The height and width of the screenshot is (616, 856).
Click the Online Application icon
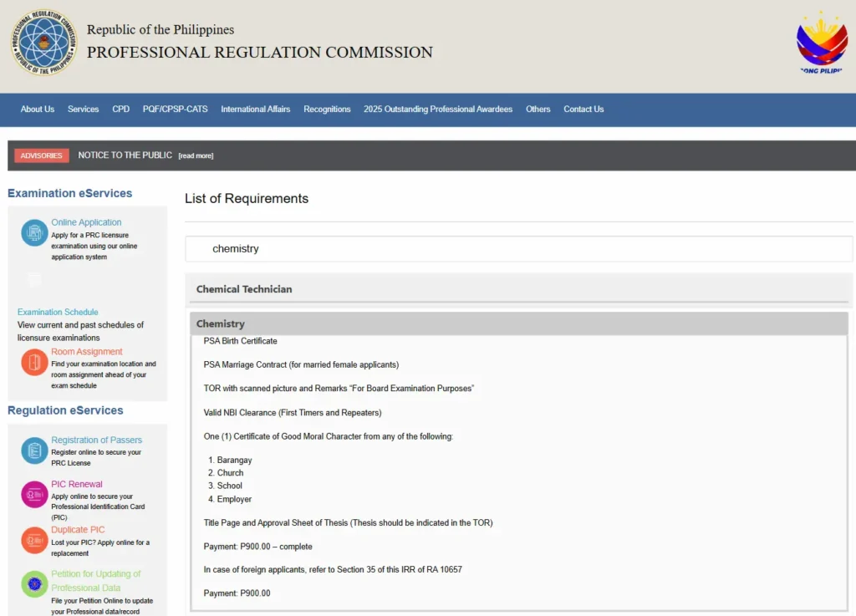(x=33, y=233)
